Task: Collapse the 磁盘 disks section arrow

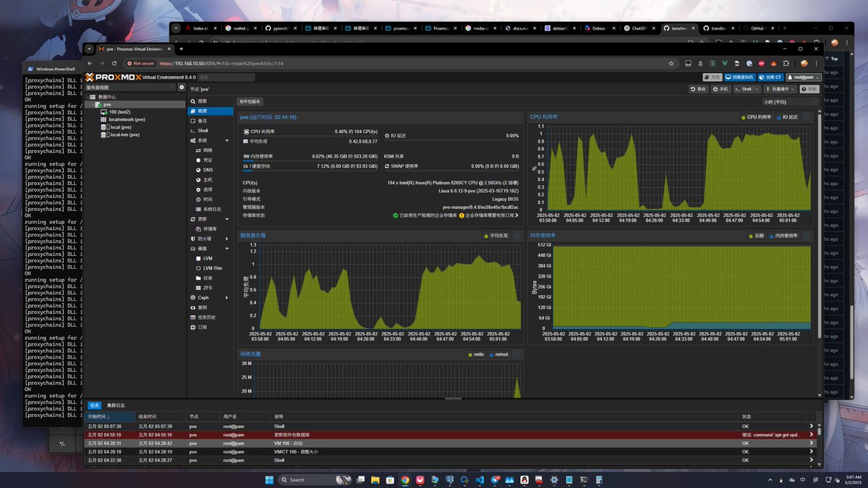Action: (x=227, y=248)
